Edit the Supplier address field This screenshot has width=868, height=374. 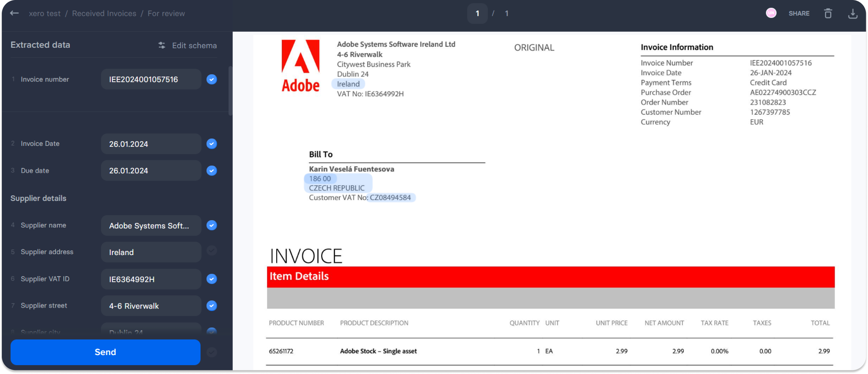pyautogui.click(x=151, y=252)
